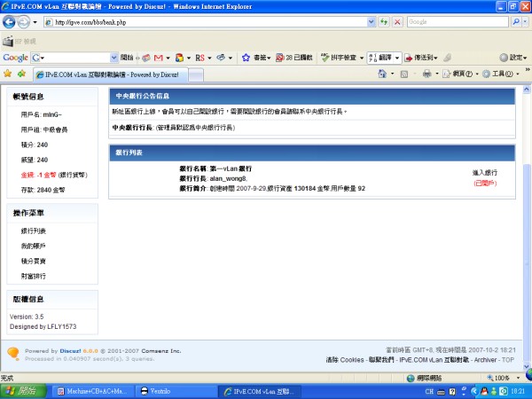Click the Home icon in command bar
The image size is (532, 399).
[382, 74]
